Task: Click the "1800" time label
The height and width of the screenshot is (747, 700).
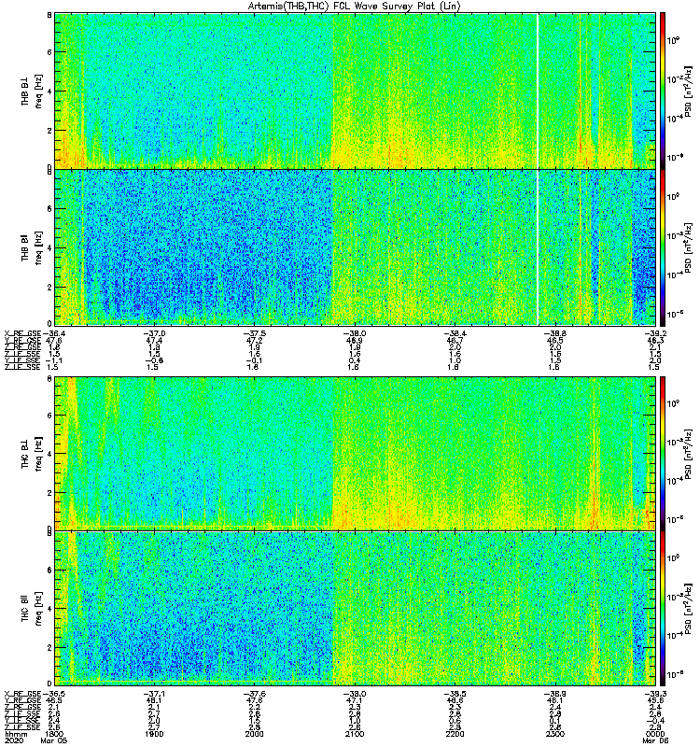Action: 54,734
